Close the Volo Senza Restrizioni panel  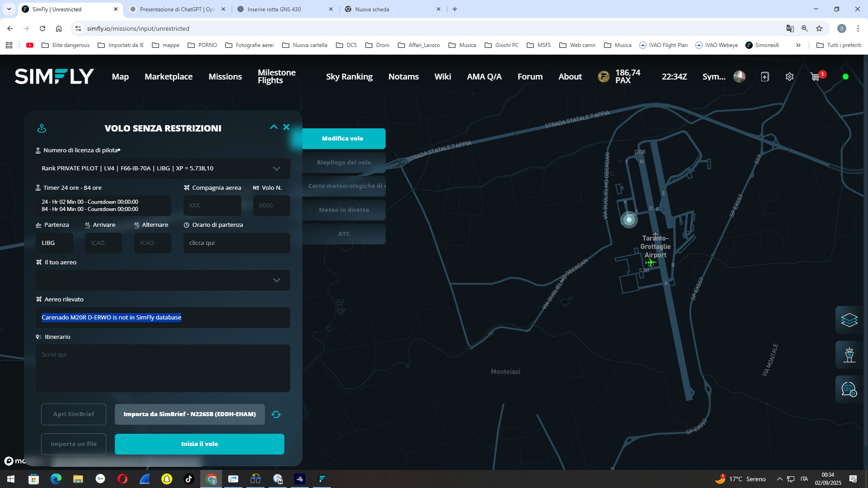[286, 127]
